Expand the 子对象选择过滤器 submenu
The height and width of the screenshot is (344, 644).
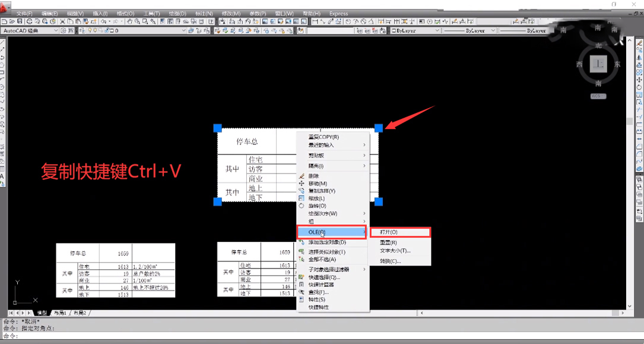tap(333, 270)
